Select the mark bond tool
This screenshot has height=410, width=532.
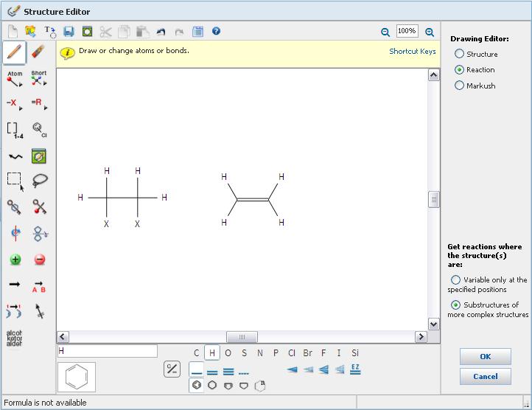39,311
